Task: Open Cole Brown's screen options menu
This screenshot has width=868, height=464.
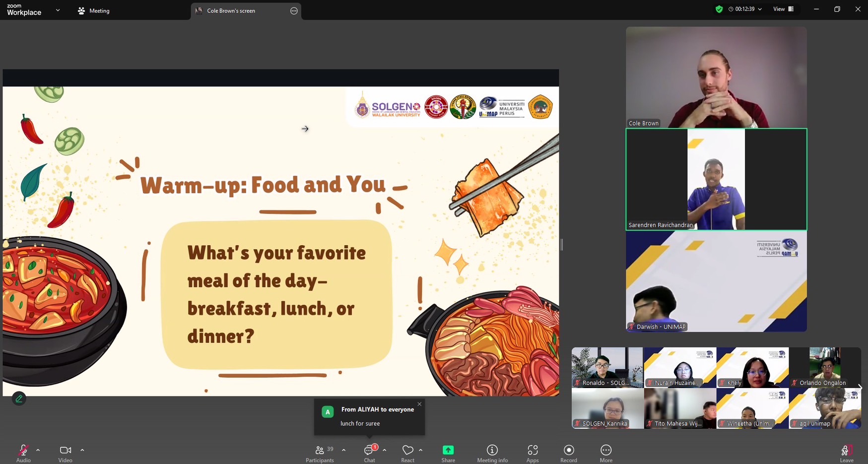Action: coord(294,10)
